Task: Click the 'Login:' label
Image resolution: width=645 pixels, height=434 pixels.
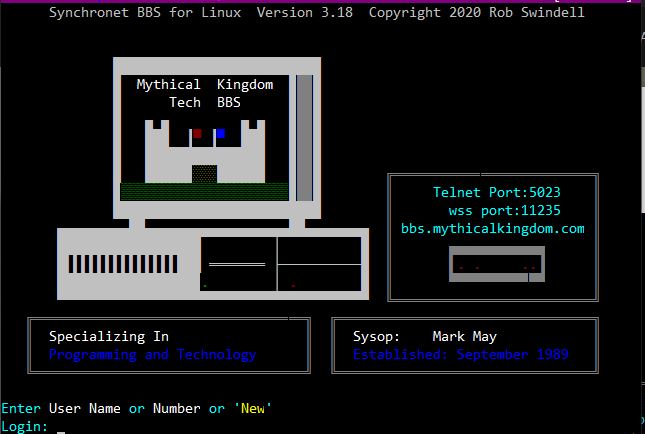Action: 25,427
